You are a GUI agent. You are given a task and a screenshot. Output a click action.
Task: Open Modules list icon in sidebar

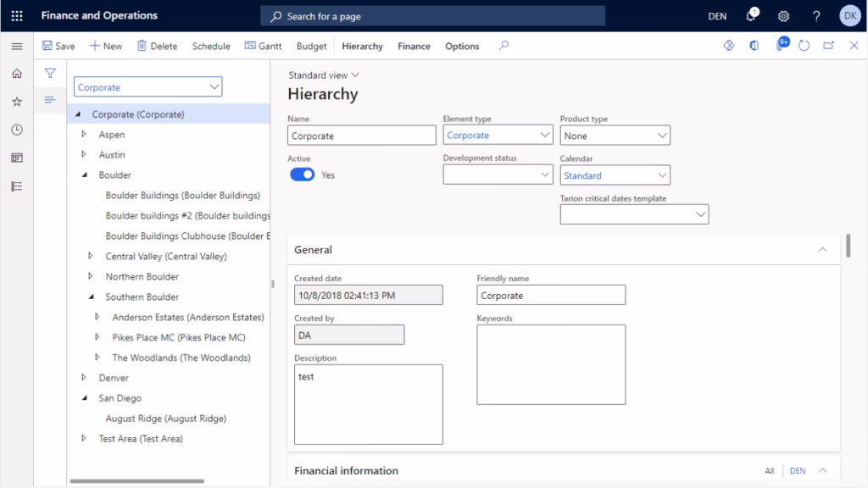click(17, 186)
